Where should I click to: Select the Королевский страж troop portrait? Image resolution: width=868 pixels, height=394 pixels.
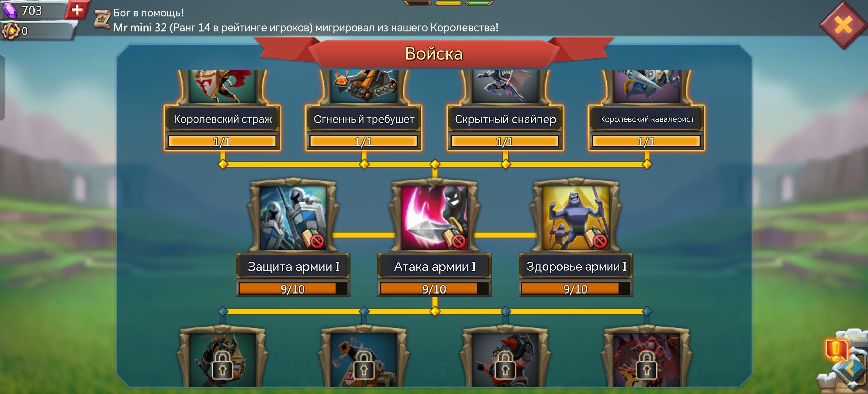[222, 86]
